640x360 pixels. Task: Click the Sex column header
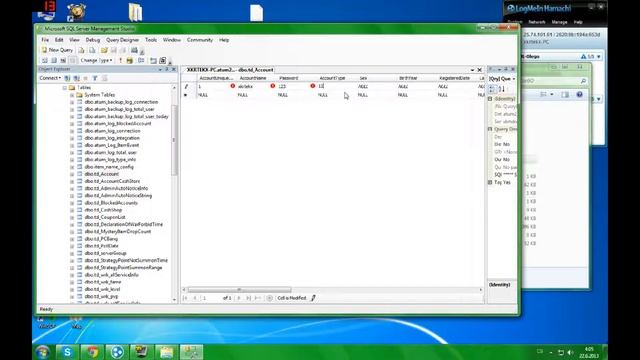pos(363,78)
